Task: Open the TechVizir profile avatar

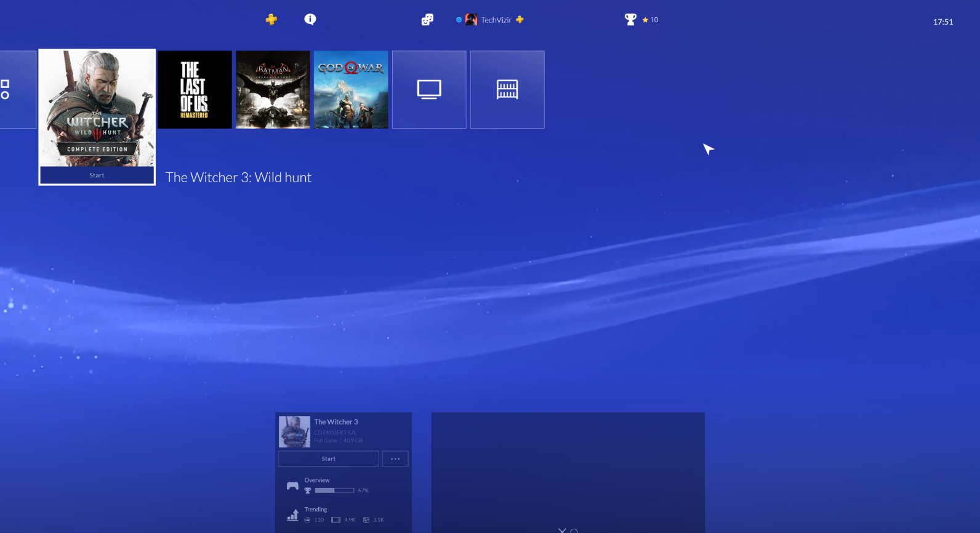Action: tap(471, 20)
